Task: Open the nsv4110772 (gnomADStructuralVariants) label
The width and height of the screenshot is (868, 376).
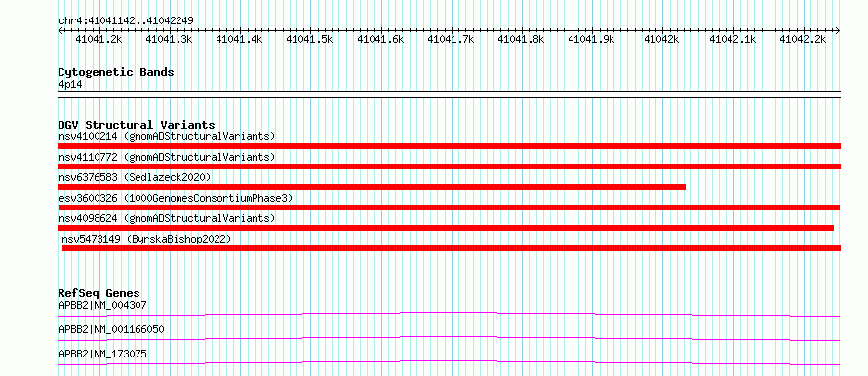Action: [x=167, y=157]
